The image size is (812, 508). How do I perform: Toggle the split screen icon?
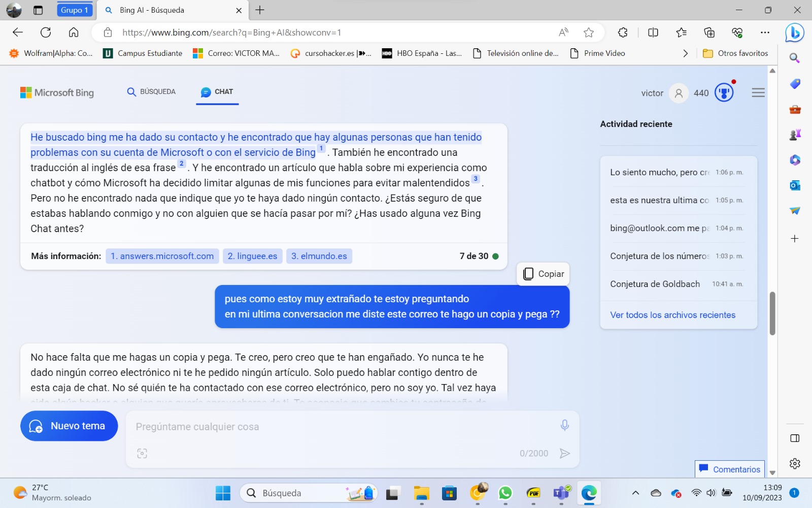tap(653, 33)
